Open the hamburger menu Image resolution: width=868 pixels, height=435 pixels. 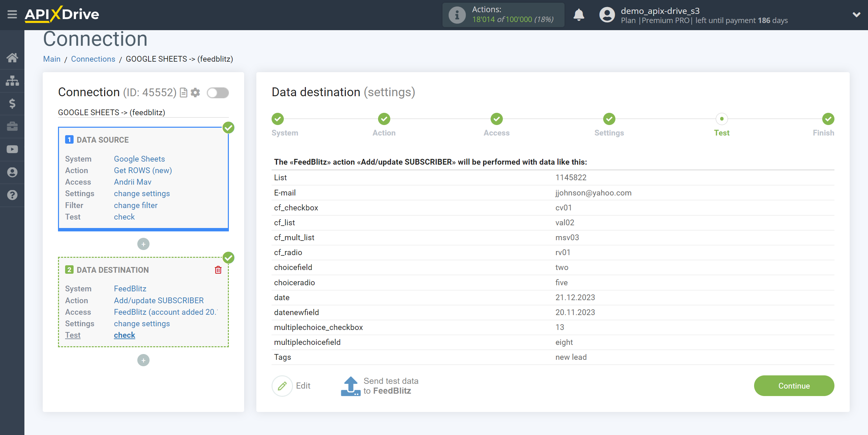[12, 15]
